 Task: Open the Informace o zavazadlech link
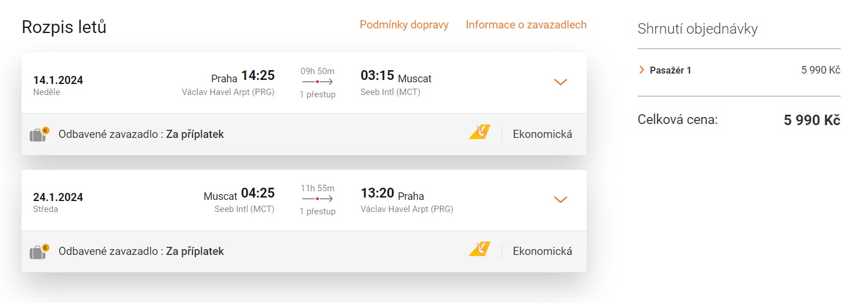pos(526,25)
